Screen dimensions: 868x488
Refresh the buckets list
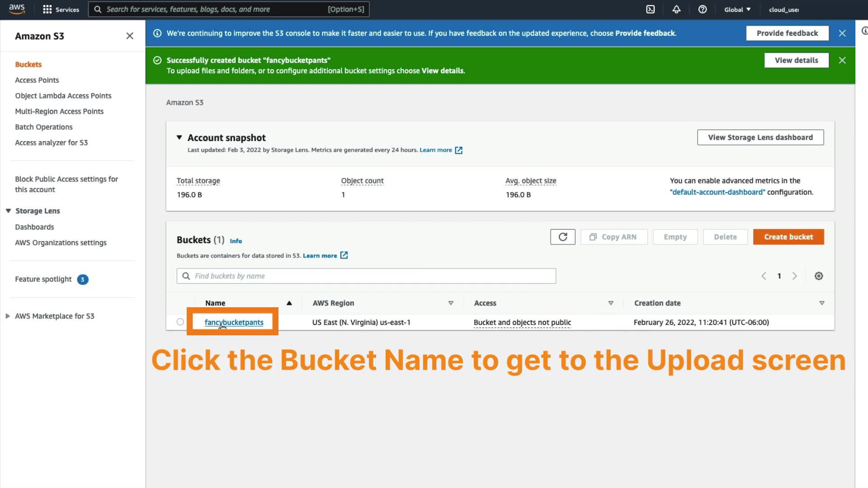tap(562, 237)
